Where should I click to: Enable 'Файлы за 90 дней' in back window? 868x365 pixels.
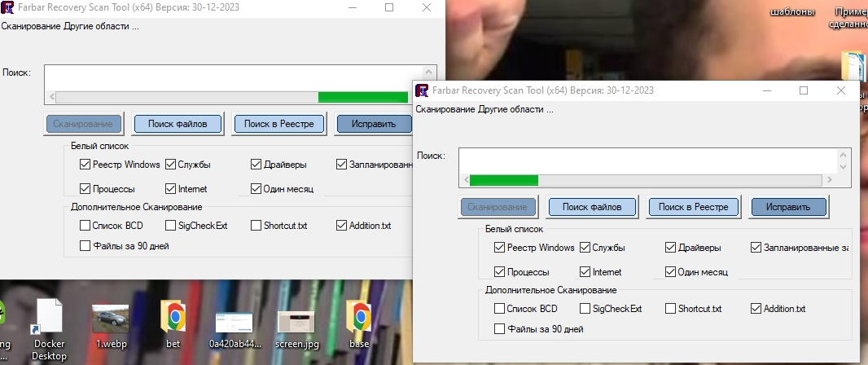tap(85, 246)
